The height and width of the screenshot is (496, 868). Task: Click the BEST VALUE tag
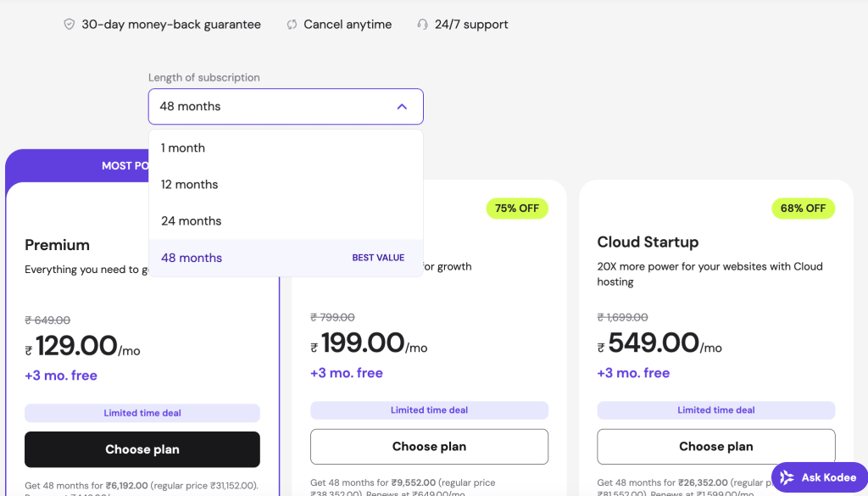pyautogui.click(x=378, y=258)
